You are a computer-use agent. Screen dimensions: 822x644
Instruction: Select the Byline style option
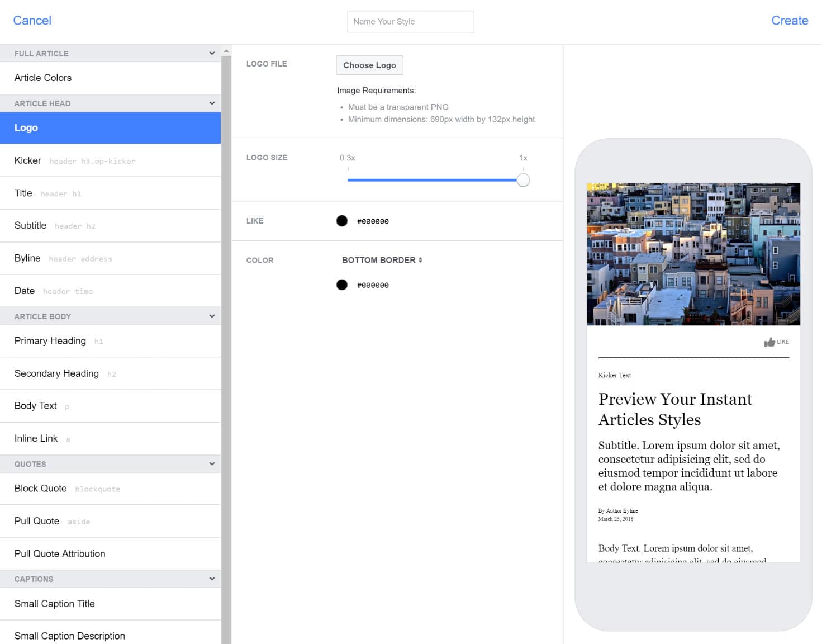pyautogui.click(x=27, y=258)
